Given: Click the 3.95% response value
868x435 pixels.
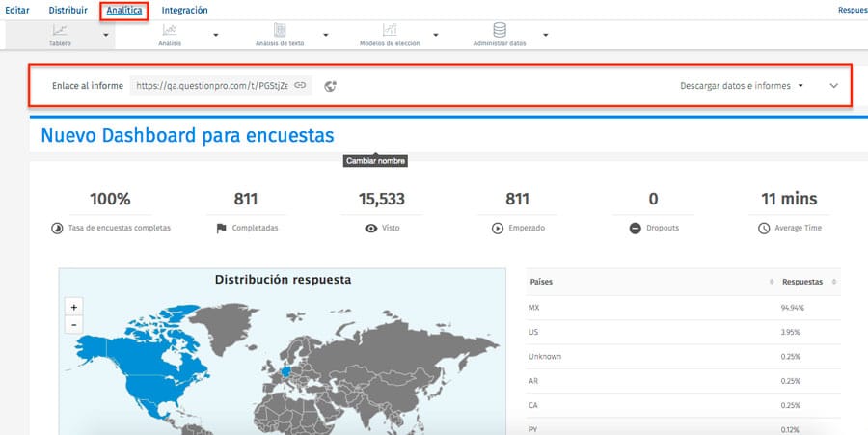Looking at the screenshot, I should coord(791,332).
